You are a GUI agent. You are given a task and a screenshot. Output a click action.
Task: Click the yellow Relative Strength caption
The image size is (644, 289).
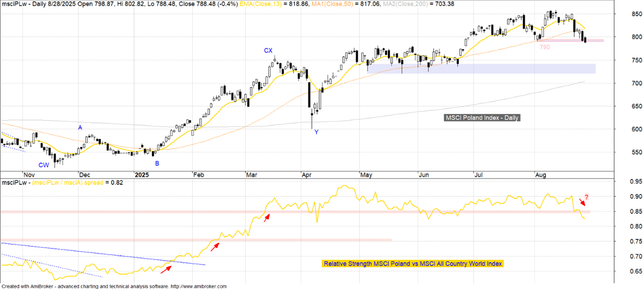[x=412, y=263]
